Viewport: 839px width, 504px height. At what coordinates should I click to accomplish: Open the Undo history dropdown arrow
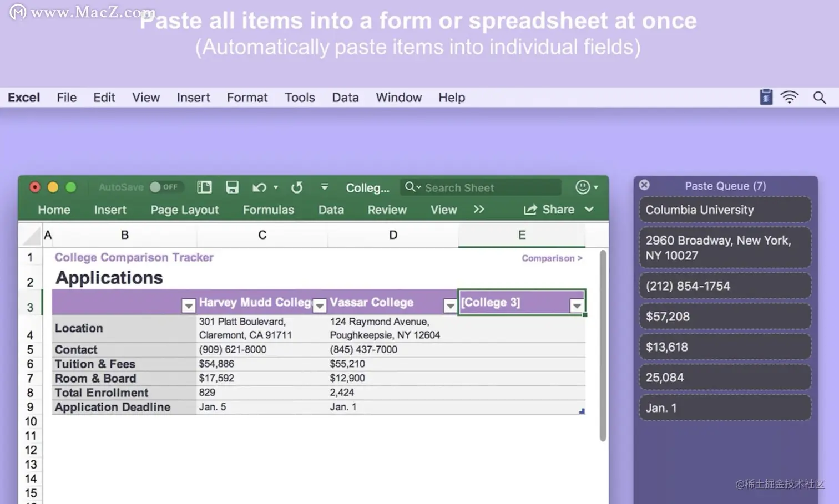tap(276, 187)
